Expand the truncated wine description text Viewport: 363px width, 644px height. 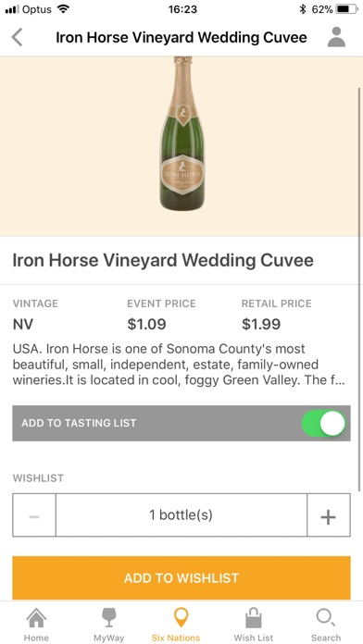coord(179,365)
